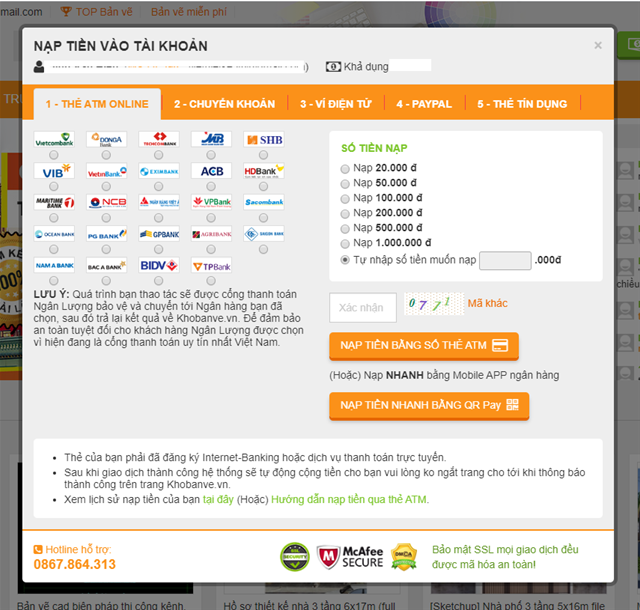The image size is (640, 610).
Task: Click the VIB bank logo
Action: pos(54,171)
